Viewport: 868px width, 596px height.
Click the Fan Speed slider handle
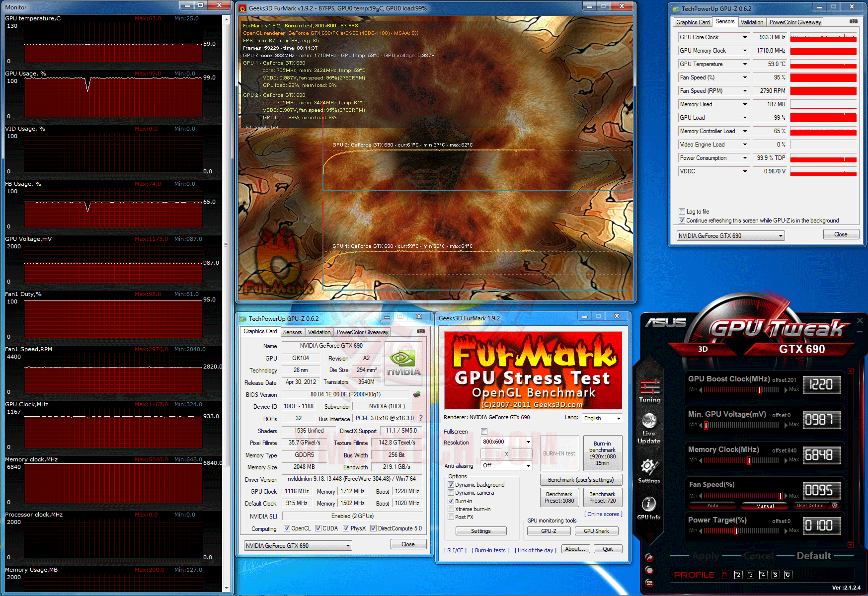[781, 496]
